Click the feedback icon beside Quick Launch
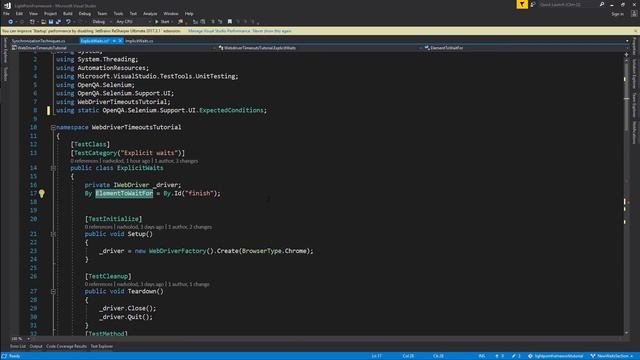 click(533, 4)
